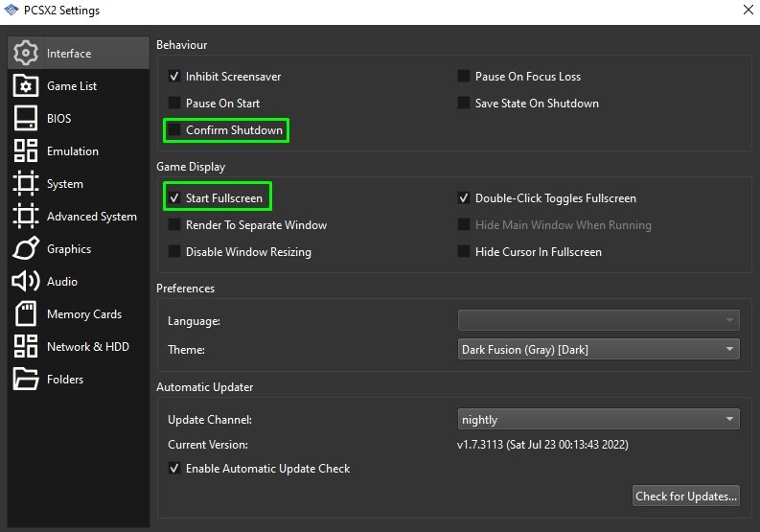This screenshot has height=532, width=760.
Task: Click the Game List folder-gear icon
Action: click(x=26, y=86)
